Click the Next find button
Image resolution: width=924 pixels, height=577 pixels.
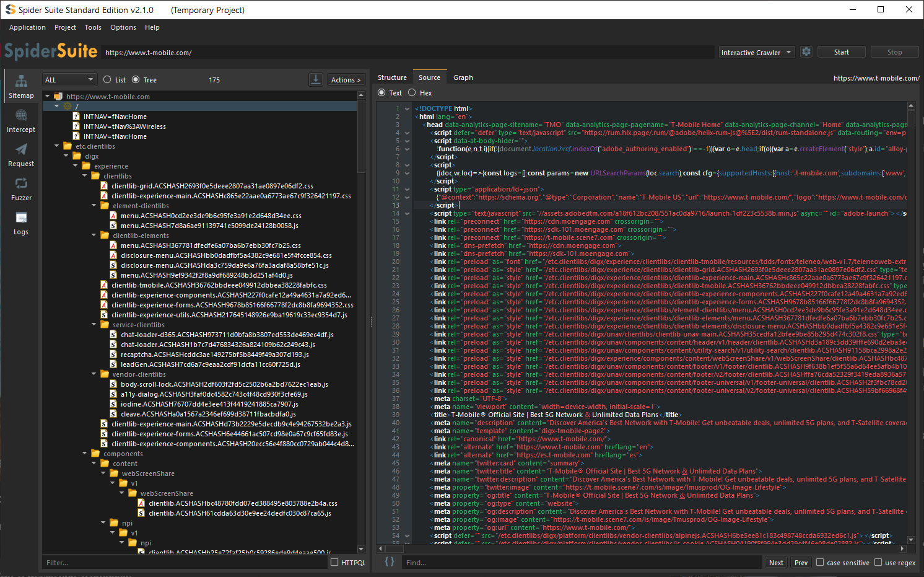(776, 562)
